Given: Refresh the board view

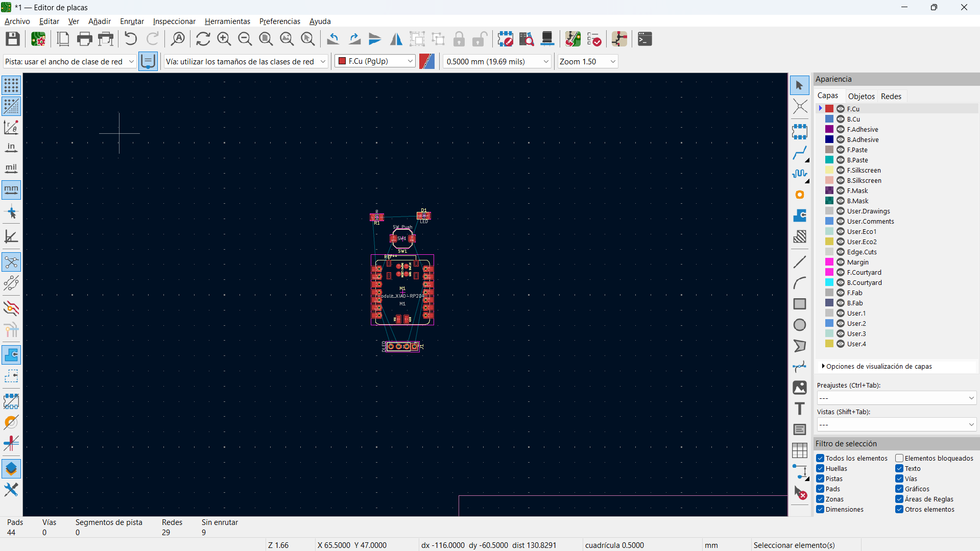Looking at the screenshot, I should [203, 39].
